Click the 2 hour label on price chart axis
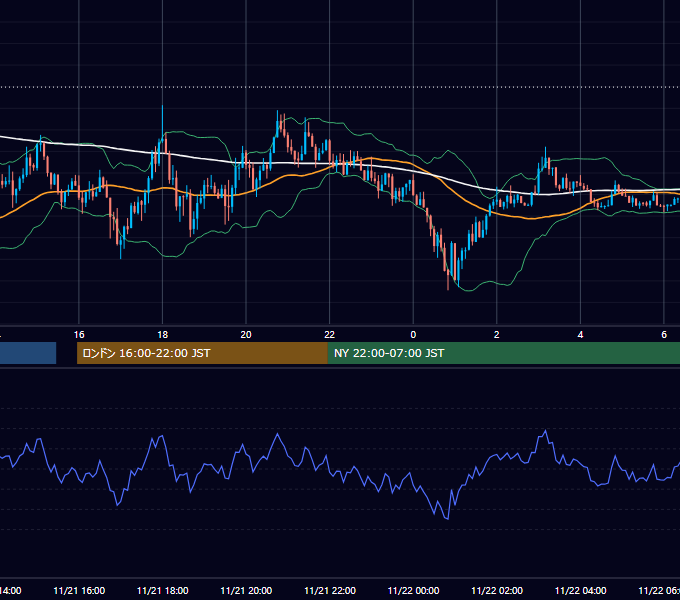680x600 pixels. (497, 335)
